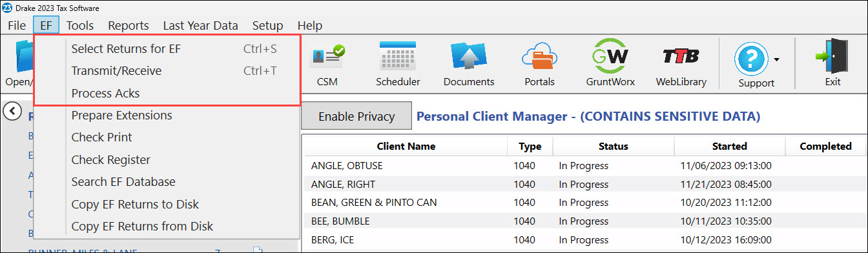The height and width of the screenshot is (253, 868).
Task: Choose Prepare Extensions from EF menu
Action: click(167, 115)
